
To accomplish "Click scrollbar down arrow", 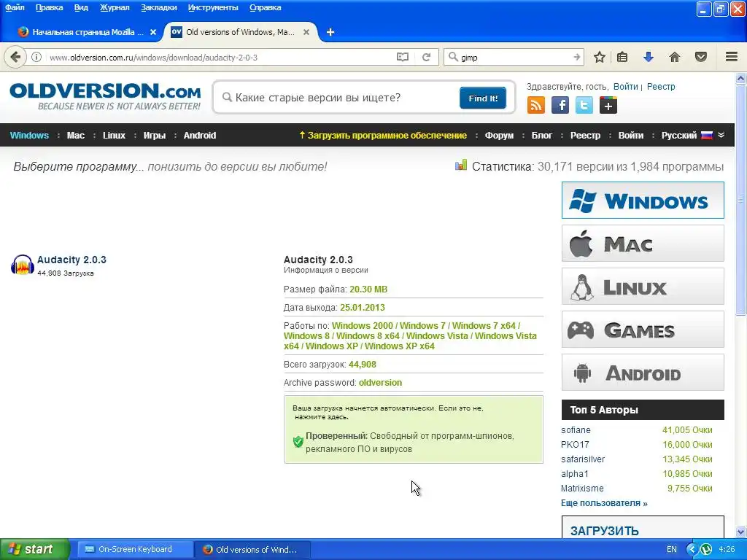I will [740, 532].
